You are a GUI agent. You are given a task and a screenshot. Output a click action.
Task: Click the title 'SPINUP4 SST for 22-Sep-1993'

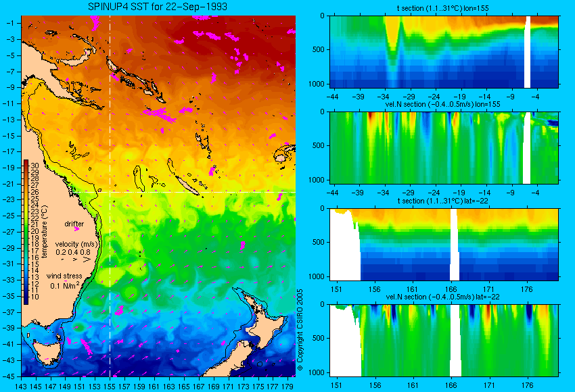click(158, 7)
